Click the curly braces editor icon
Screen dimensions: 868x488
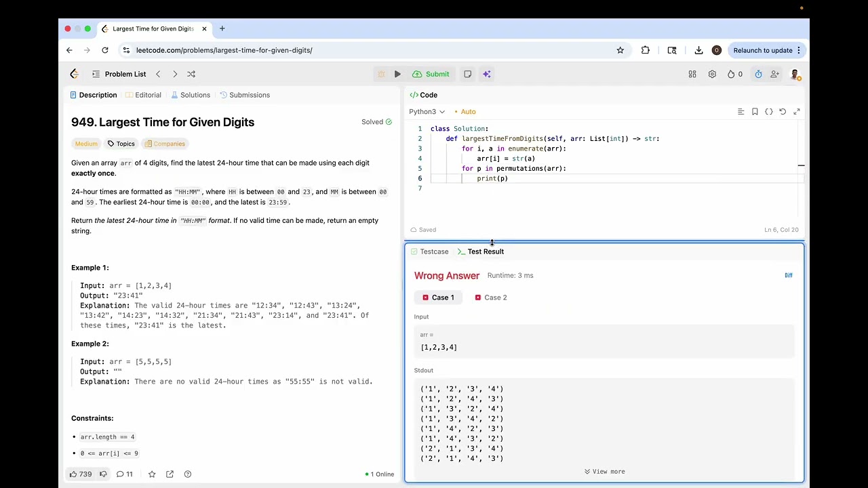(769, 112)
